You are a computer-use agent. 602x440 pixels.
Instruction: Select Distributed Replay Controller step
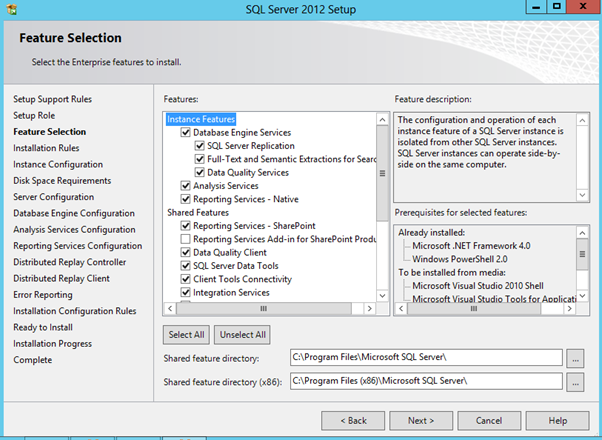click(69, 262)
